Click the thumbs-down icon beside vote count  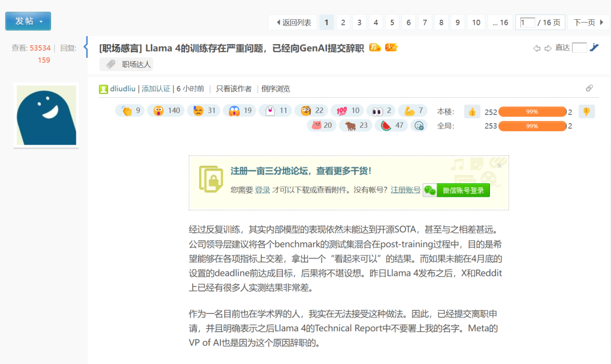pos(587,112)
